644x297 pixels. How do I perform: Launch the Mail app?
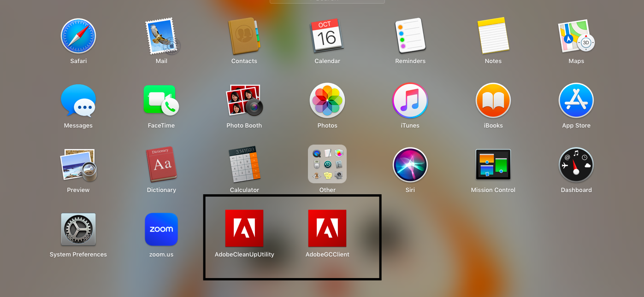[161, 36]
